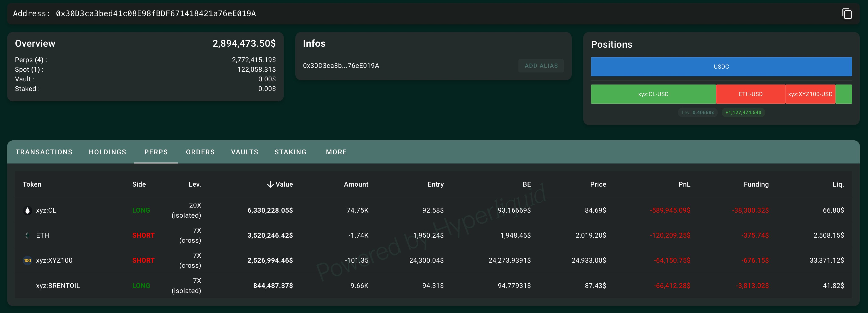Go to the VAULTS tab

[x=245, y=152]
